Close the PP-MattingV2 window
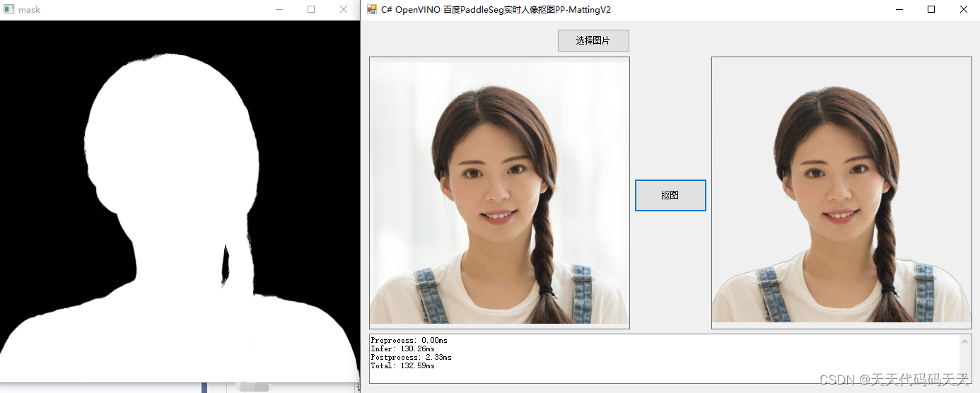 964,10
